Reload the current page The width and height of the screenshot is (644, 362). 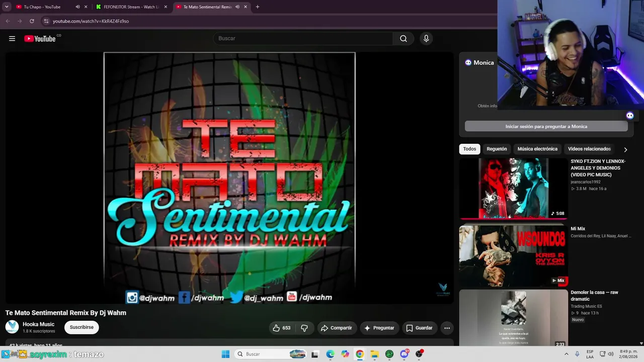click(32, 21)
